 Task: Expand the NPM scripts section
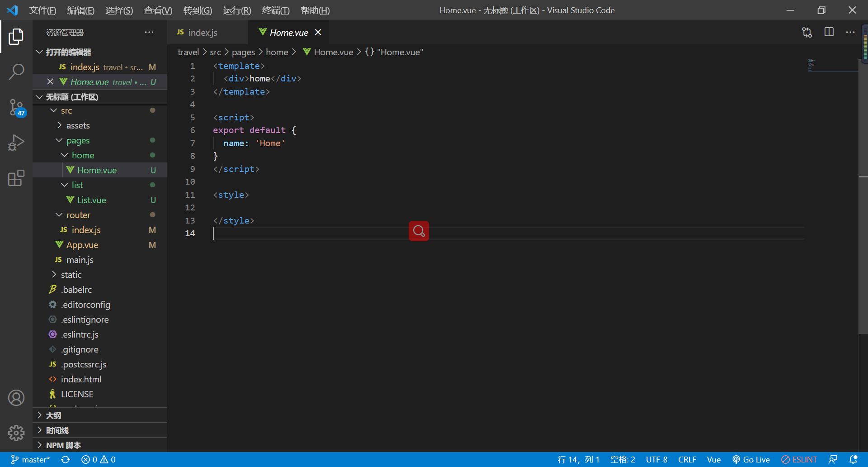coord(99,445)
